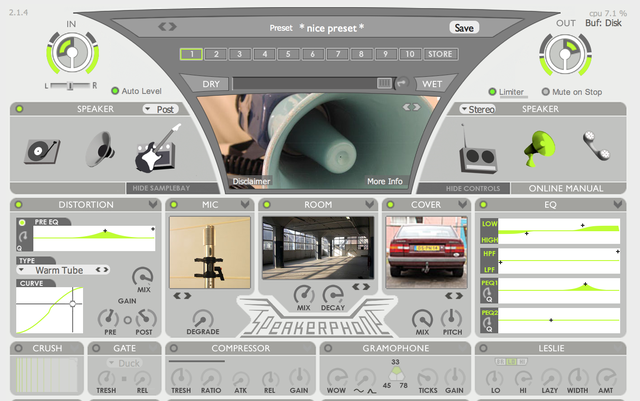Viewport: 640px width, 401px height.
Task: Toggle the ROOM module power
Action: click(x=267, y=205)
